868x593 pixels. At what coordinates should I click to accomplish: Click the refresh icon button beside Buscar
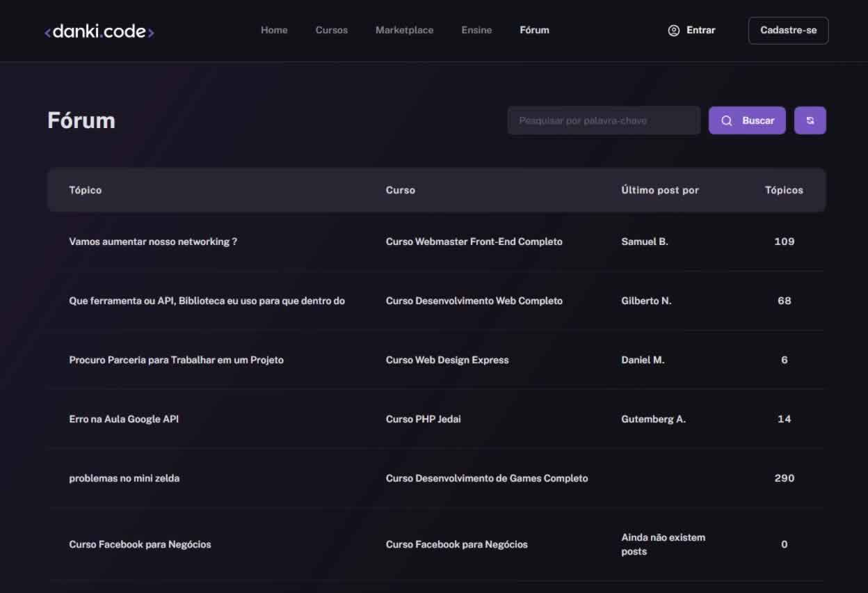(x=810, y=120)
